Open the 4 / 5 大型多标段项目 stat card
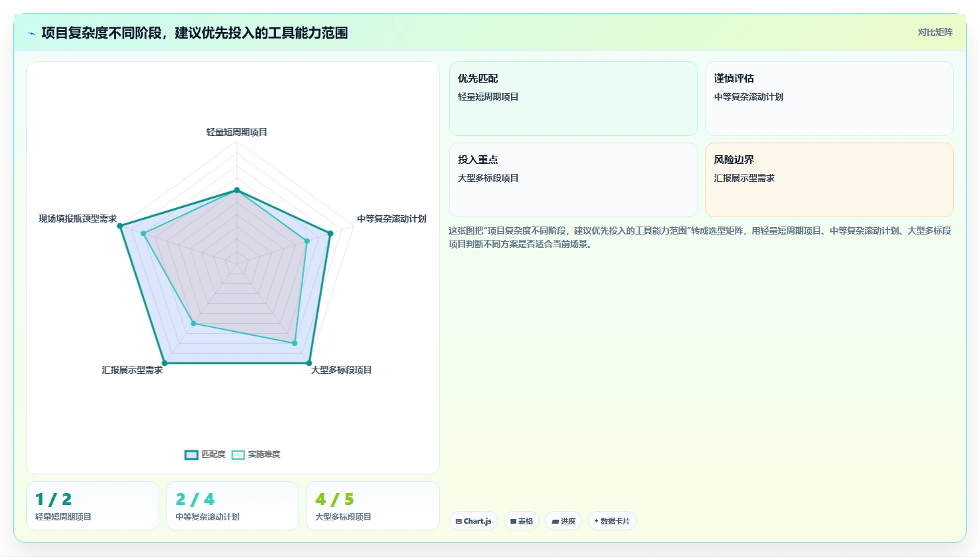The width and height of the screenshot is (980, 557). point(372,506)
